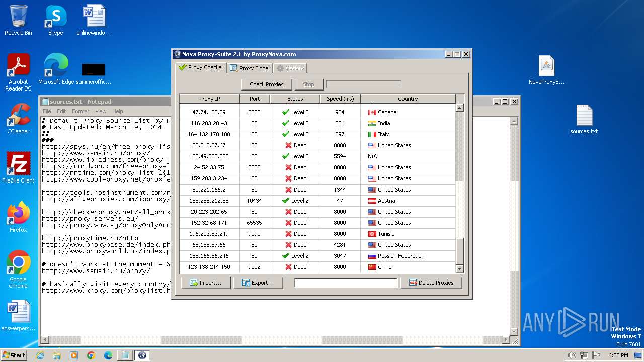The height and width of the screenshot is (362, 644).
Task: Open sources.txt desktop file icon
Action: click(584, 119)
